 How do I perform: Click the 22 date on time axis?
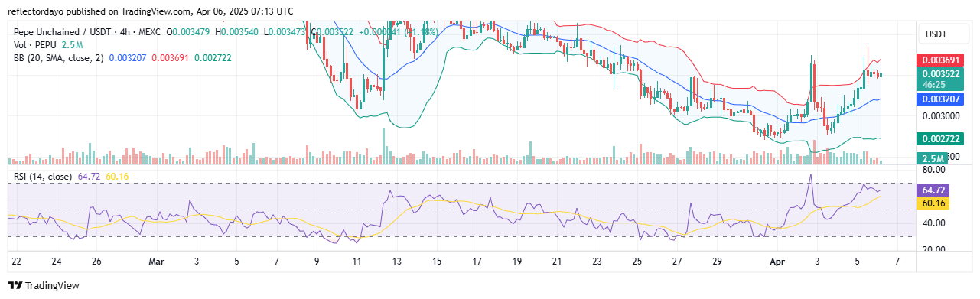click(x=17, y=262)
